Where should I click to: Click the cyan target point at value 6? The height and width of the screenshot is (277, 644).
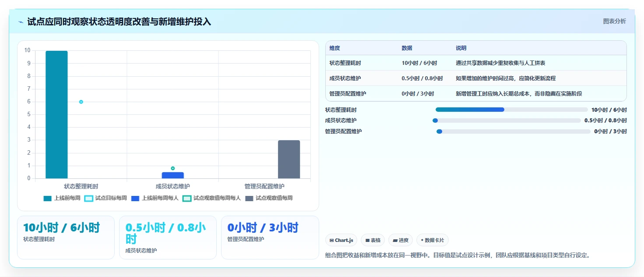pos(81,102)
